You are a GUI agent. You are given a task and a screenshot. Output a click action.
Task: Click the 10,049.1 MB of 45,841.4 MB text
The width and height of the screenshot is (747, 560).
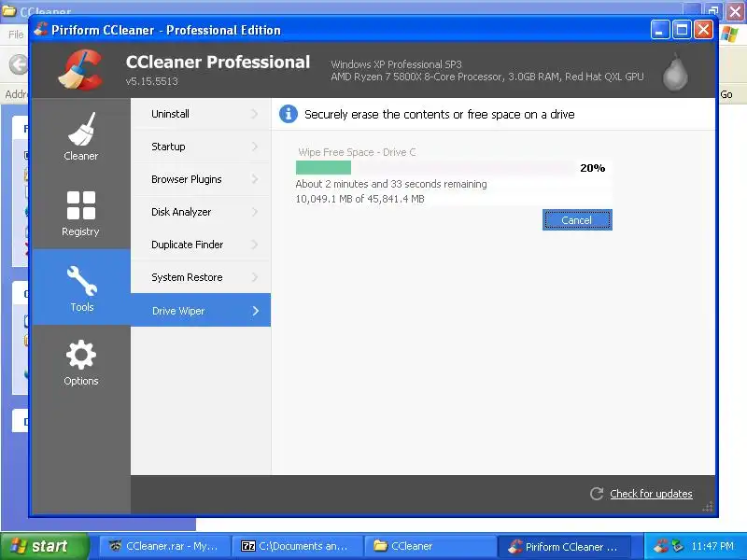(x=359, y=199)
